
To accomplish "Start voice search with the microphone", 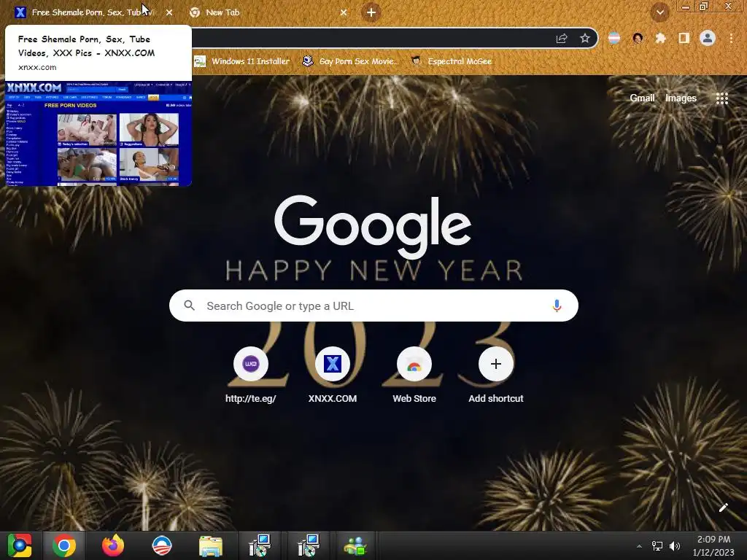I will click(557, 306).
